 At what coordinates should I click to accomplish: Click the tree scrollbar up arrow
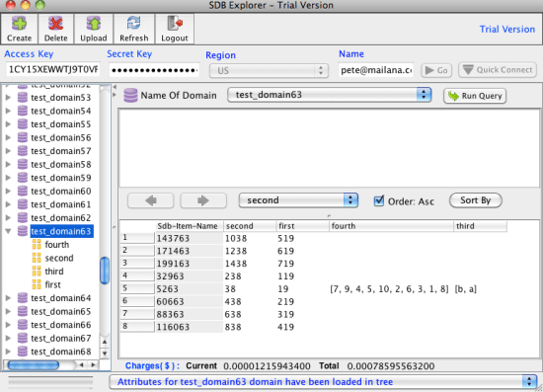tap(105, 342)
